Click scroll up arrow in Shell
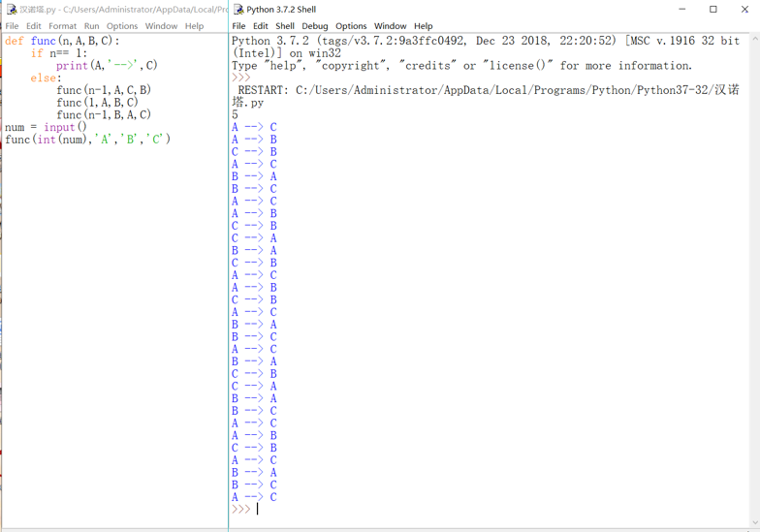 tap(754, 38)
